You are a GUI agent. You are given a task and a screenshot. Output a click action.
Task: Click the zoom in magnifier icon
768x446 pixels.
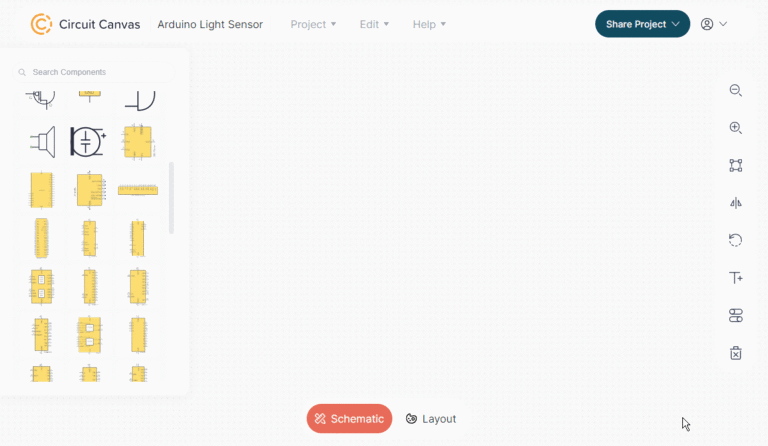pyautogui.click(x=736, y=128)
